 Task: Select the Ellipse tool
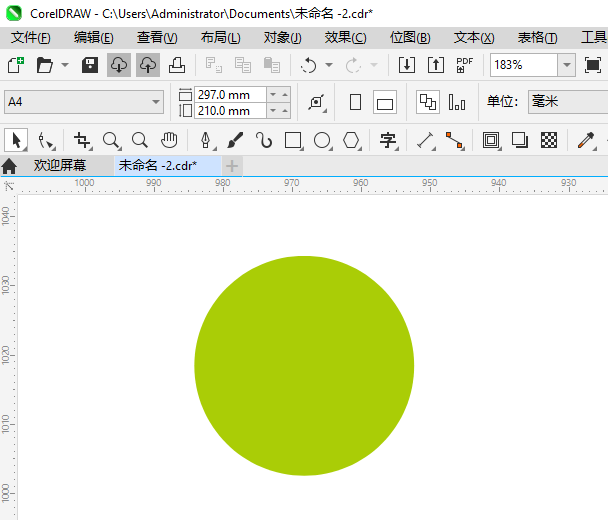click(323, 140)
